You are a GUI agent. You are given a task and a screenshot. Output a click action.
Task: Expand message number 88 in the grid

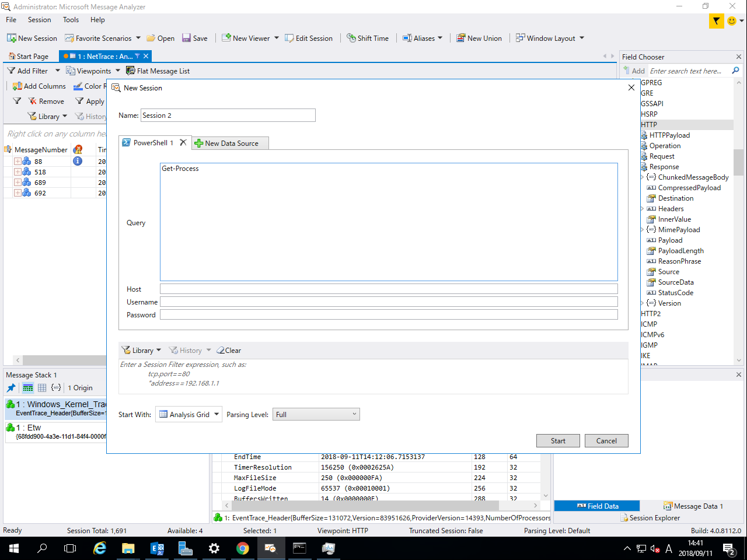(17, 161)
